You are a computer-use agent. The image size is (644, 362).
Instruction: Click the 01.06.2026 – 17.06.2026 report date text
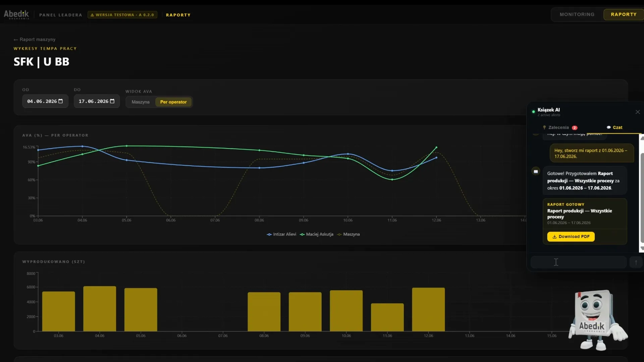[x=569, y=223]
